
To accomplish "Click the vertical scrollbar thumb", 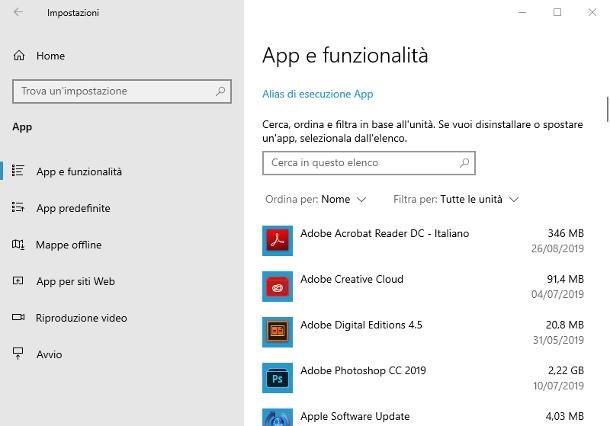I will [607, 109].
